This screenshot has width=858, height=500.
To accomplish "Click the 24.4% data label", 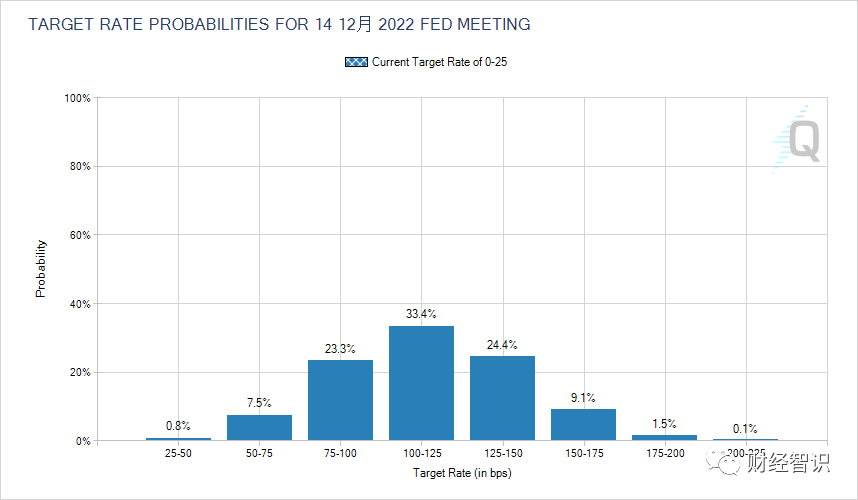I will click(502, 345).
